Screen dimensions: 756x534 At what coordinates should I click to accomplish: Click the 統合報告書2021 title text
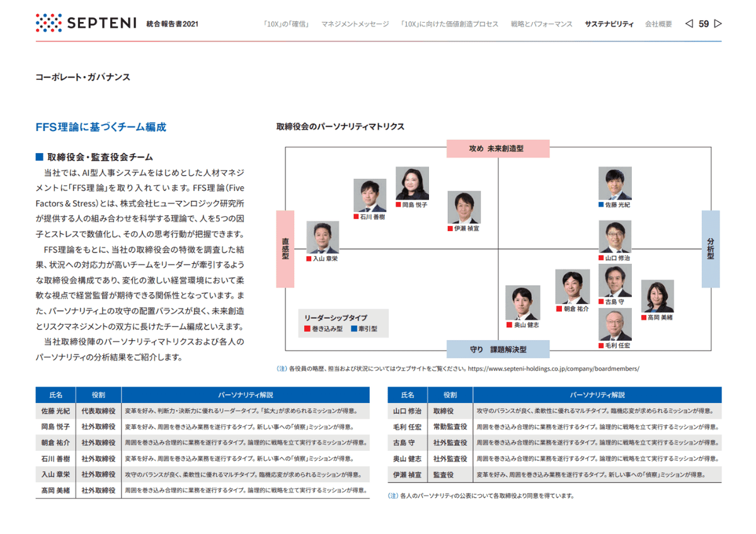tap(172, 24)
